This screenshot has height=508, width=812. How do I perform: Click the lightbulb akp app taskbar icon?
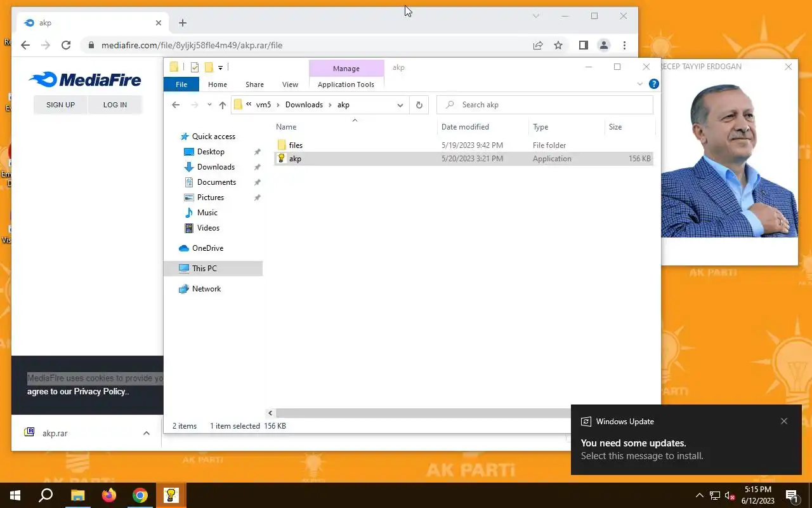(x=171, y=495)
